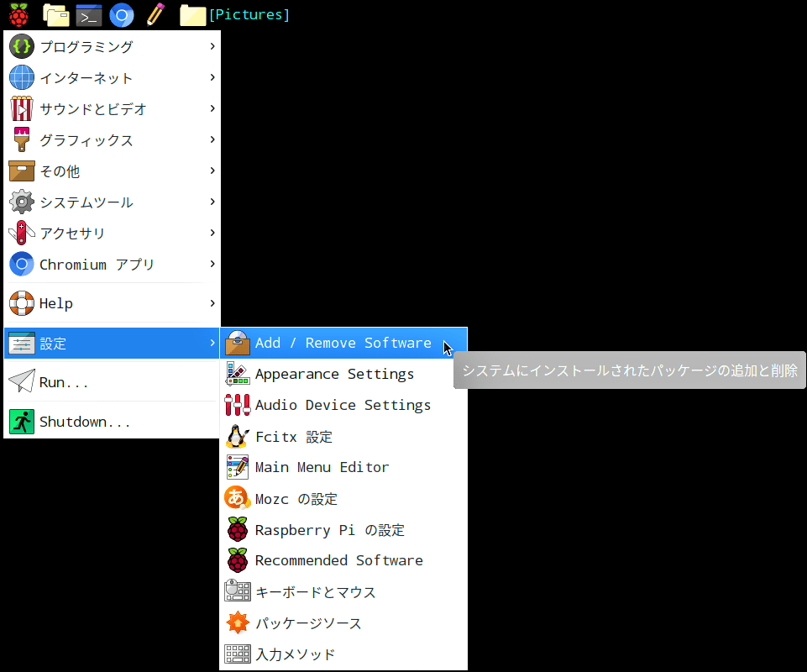Click the 設定 preferences sliders icon

click(x=22, y=343)
